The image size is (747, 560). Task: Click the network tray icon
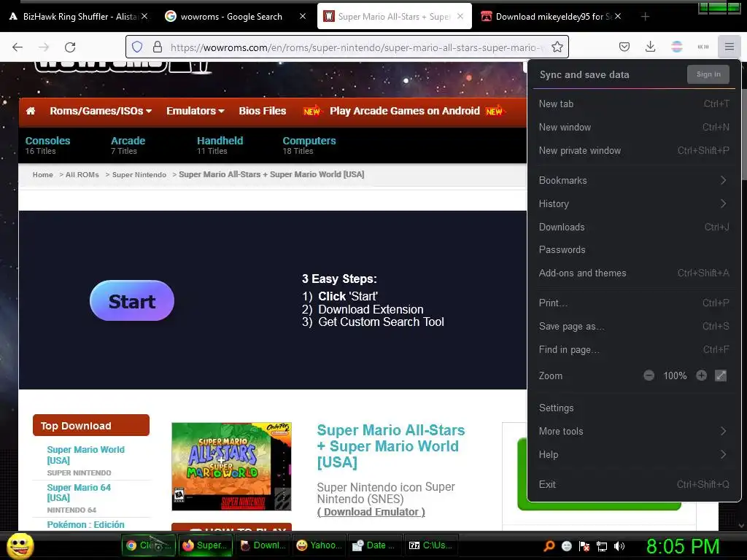click(602, 546)
